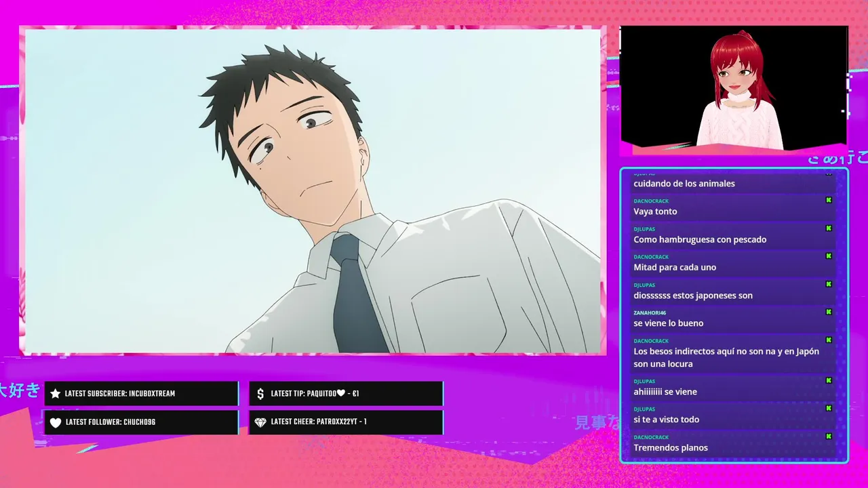Click the chat message 'diossssss estos japoneses son'
Screen dimensions: 868x488
pyautogui.click(x=693, y=296)
